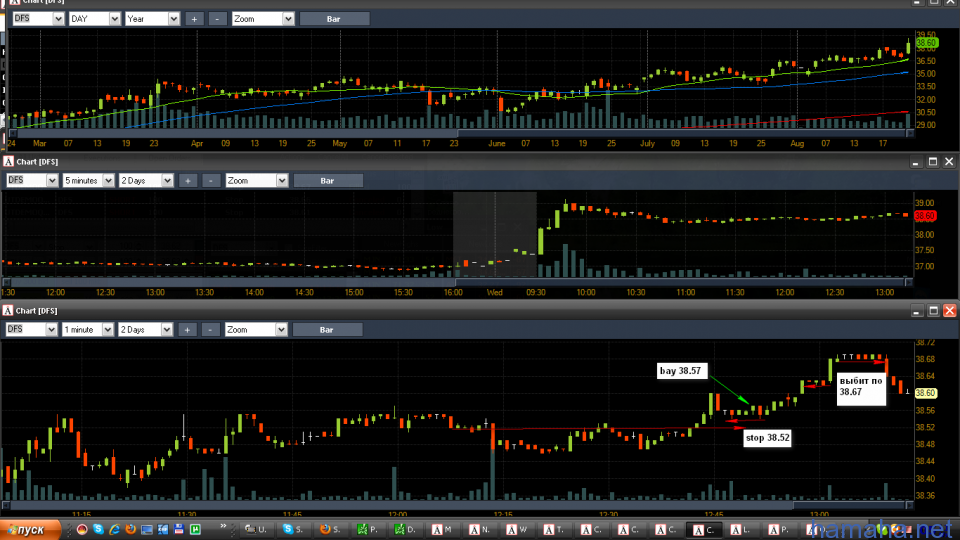The image size is (960, 540).
Task: Click the active highlighted 'C.' taskbar button
Action: [x=704, y=530]
